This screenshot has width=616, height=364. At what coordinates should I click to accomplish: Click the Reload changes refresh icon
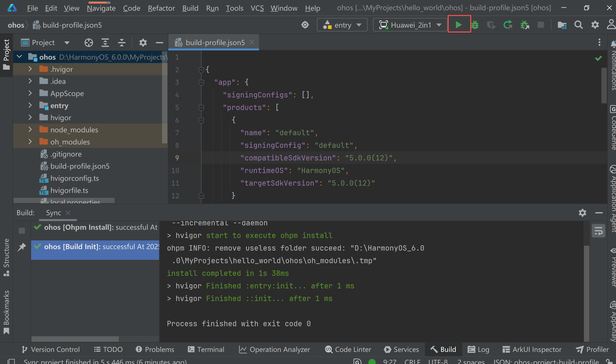point(508,25)
